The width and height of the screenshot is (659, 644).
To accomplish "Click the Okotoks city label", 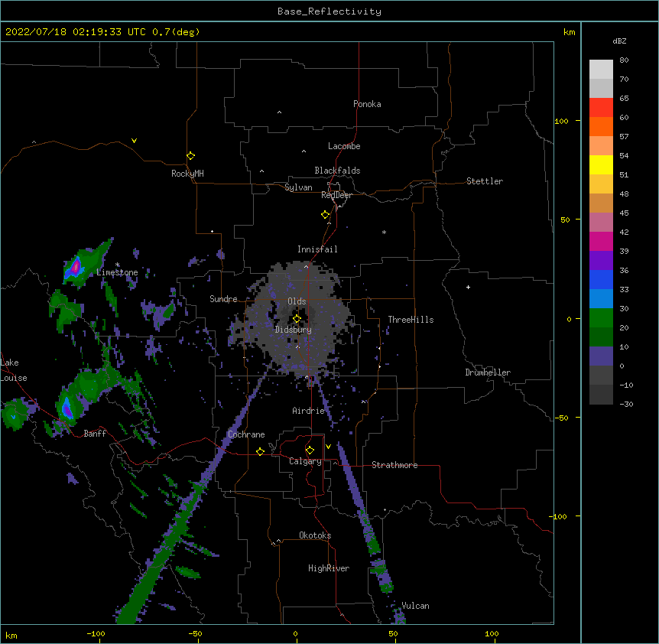I will pos(315,535).
